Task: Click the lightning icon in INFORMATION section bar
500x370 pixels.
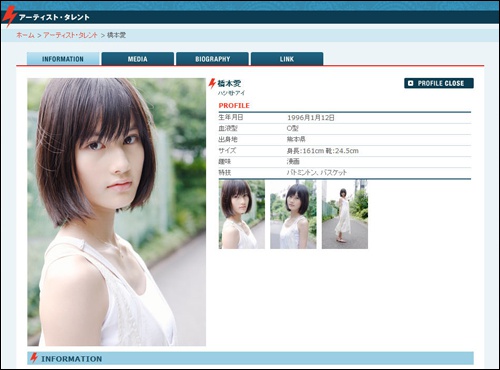Action: click(x=34, y=358)
